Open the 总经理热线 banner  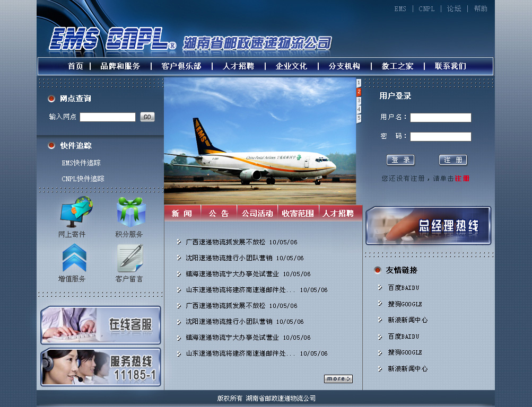point(428,226)
